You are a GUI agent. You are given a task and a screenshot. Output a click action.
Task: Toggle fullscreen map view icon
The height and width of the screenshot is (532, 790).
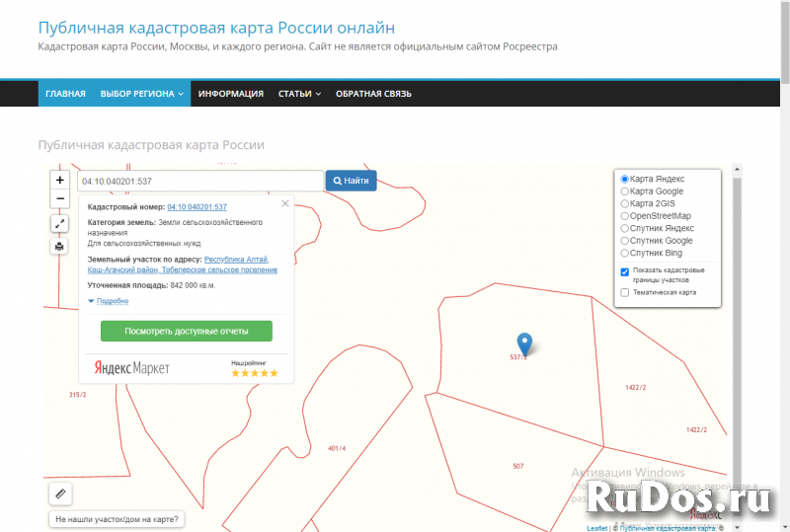59,224
